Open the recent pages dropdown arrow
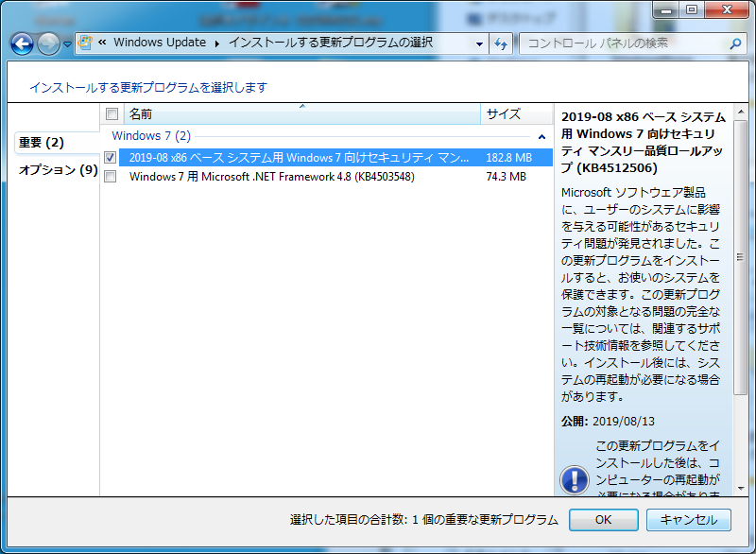The image size is (756, 554). tap(67, 44)
